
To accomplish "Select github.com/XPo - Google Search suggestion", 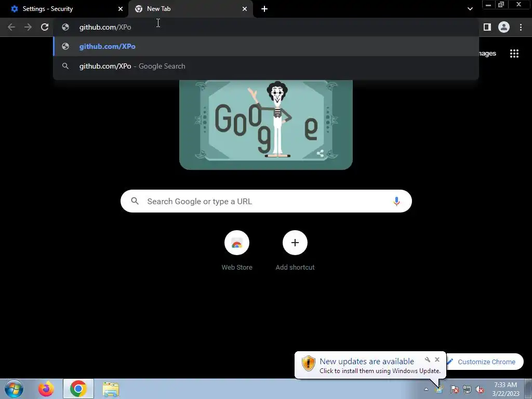I will (x=266, y=66).
